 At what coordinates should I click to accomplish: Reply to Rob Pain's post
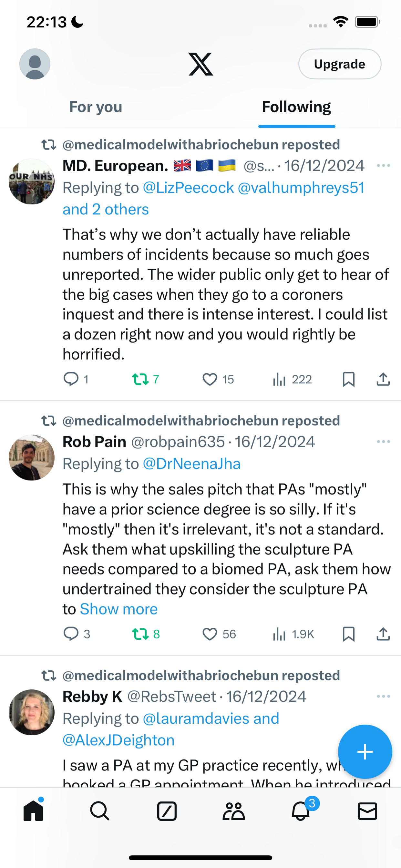tap(77, 634)
